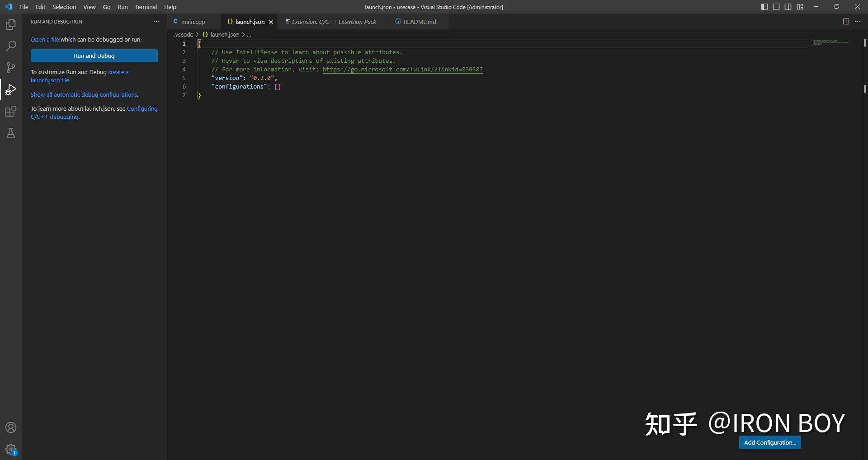868x460 pixels.
Task: Switch to the main.cpp tab
Action: pyautogui.click(x=193, y=21)
